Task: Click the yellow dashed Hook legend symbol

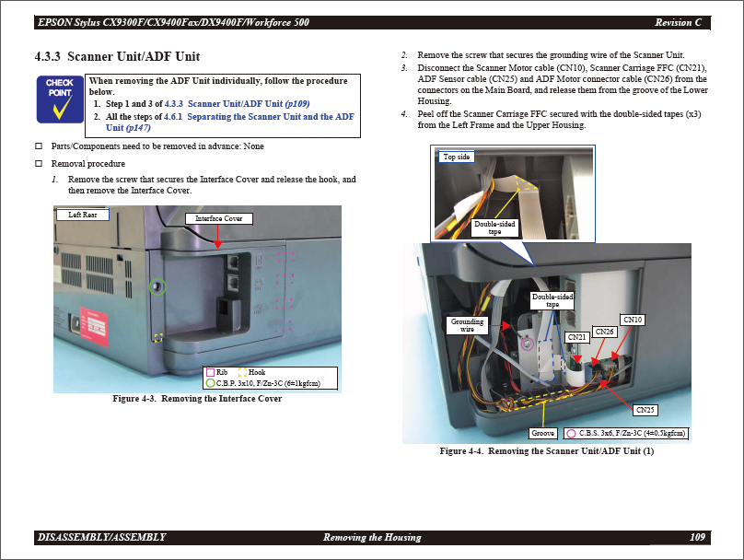Action: (x=241, y=373)
